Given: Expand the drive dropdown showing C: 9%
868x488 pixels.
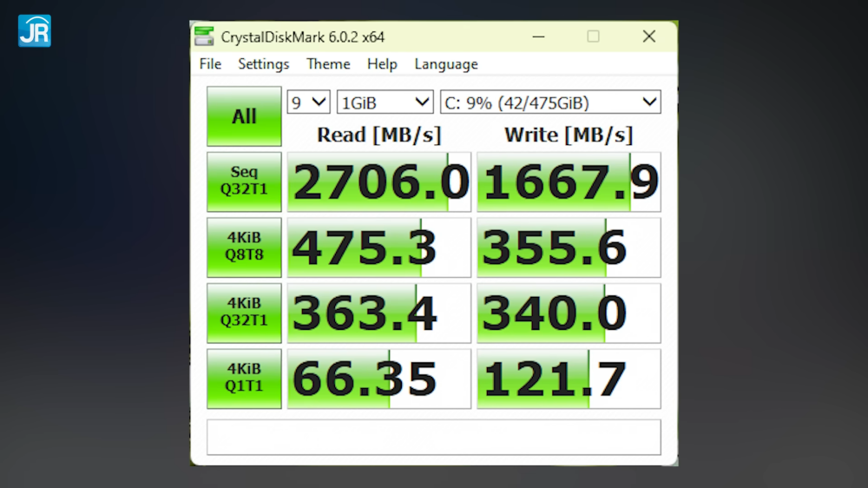Looking at the screenshot, I should click(x=550, y=102).
